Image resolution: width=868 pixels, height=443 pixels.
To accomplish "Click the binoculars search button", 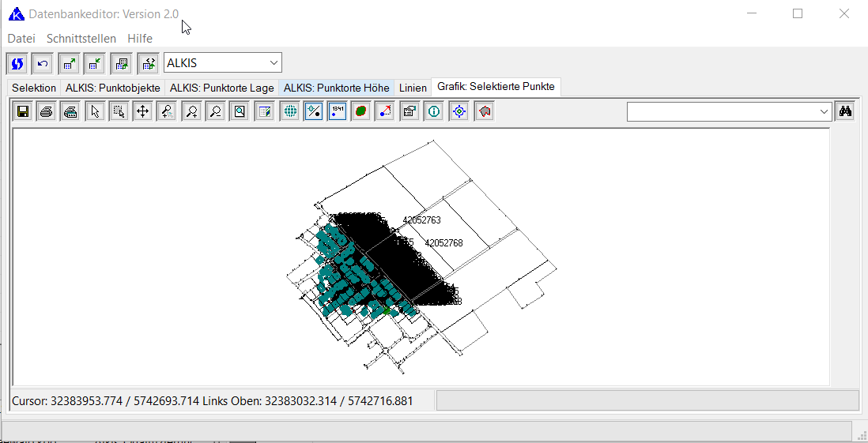I will (x=845, y=111).
